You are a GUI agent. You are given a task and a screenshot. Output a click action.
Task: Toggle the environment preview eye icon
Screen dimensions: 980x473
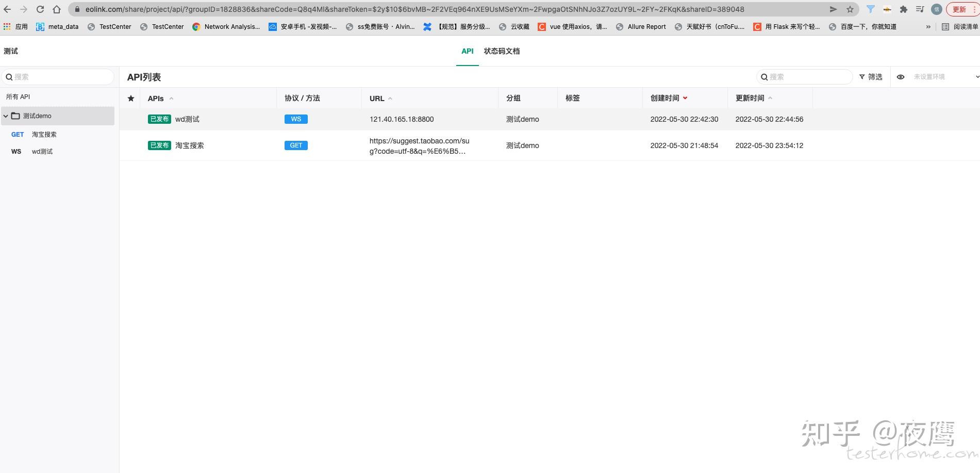(901, 76)
